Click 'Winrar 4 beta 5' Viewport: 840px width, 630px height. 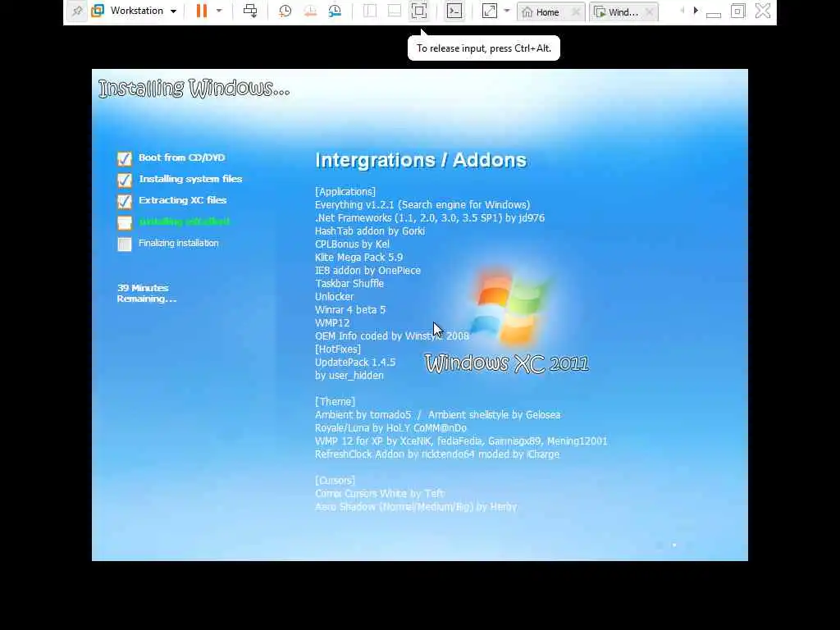pyautogui.click(x=350, y=309)
